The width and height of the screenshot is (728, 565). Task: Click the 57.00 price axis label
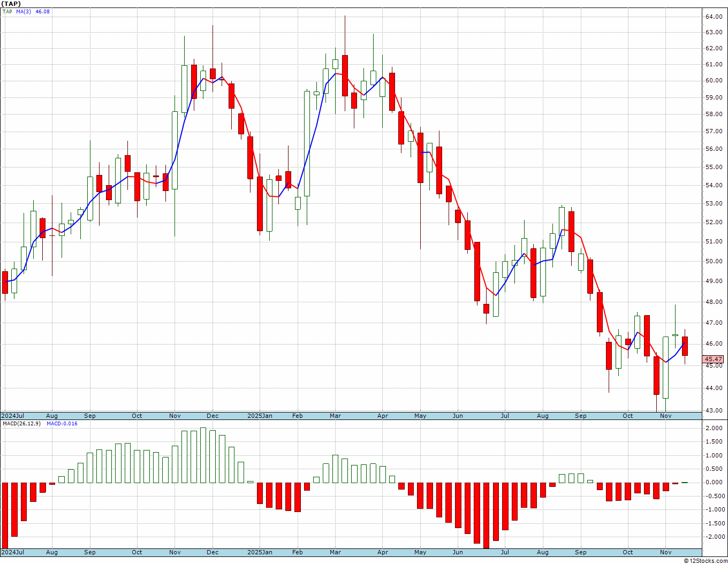click(714, 131)
